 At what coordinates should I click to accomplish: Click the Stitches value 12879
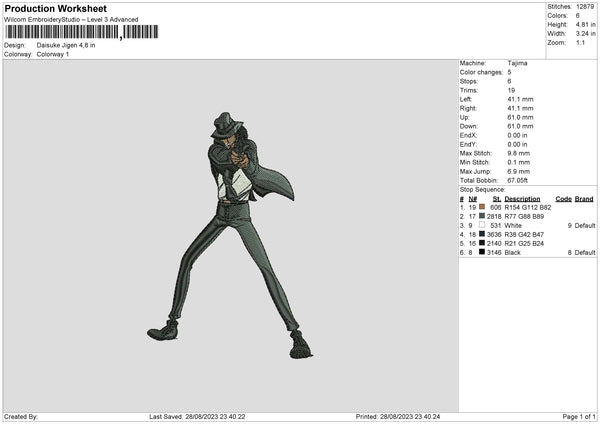click(x=585, y=7)
